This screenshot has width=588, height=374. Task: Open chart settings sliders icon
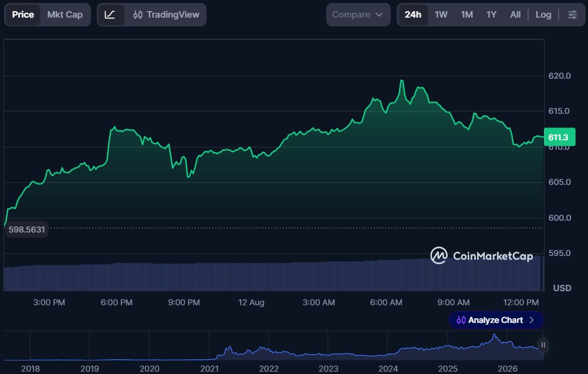[572, 15]
